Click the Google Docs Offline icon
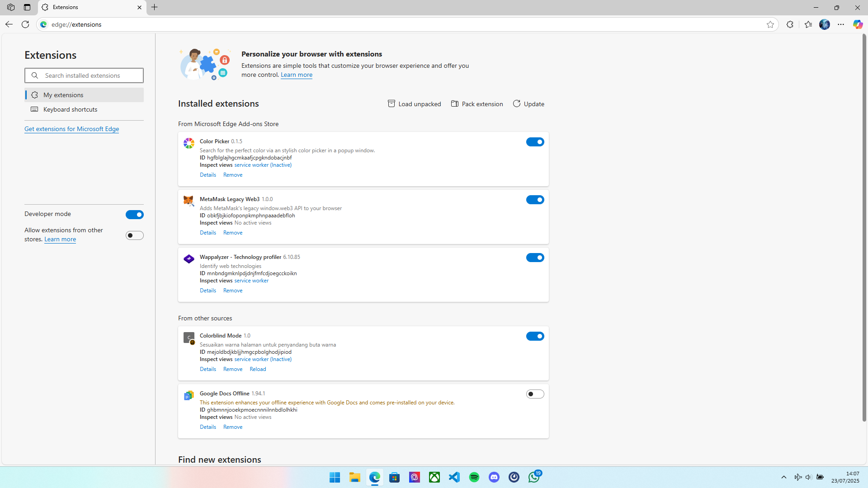868x488 pixels. click(189, 395)
